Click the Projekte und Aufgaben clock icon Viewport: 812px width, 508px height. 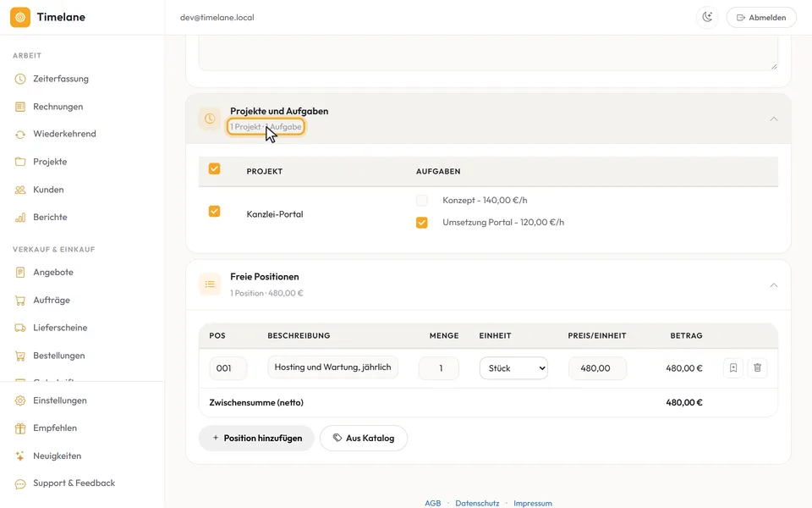210,119
